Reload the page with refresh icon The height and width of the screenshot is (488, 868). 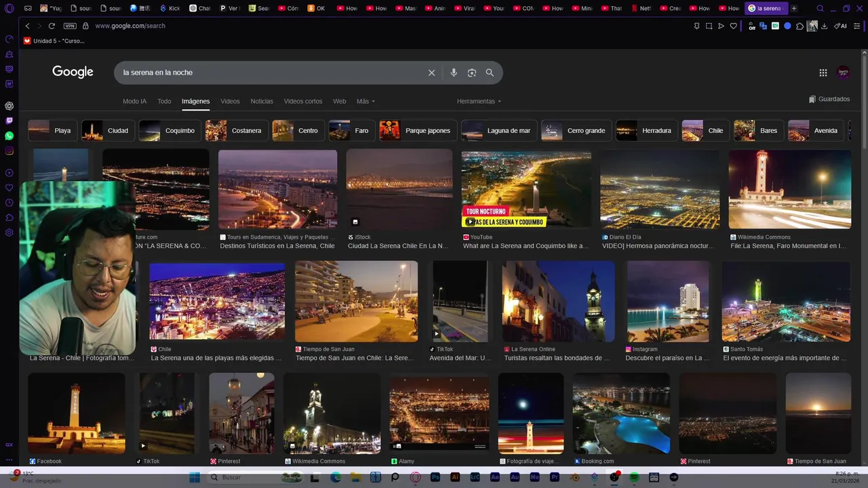[52, 26]
